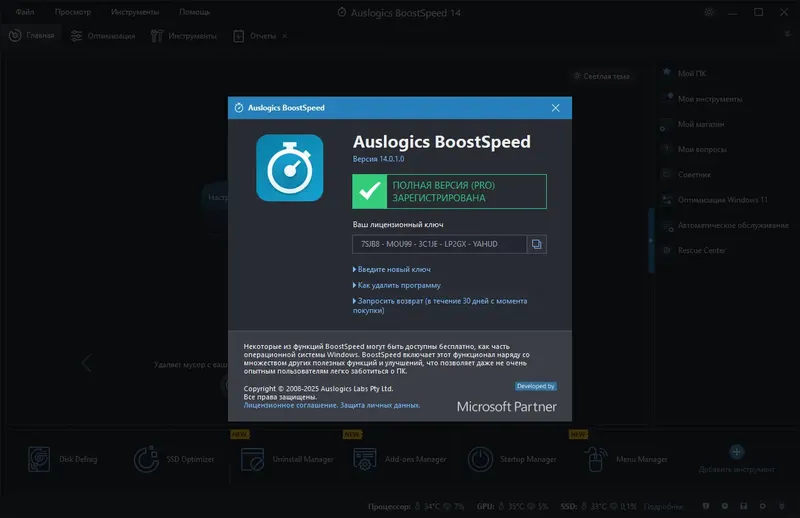Open the 'Как удалить программу' link

pyautogui.click(x=397, y=285)
